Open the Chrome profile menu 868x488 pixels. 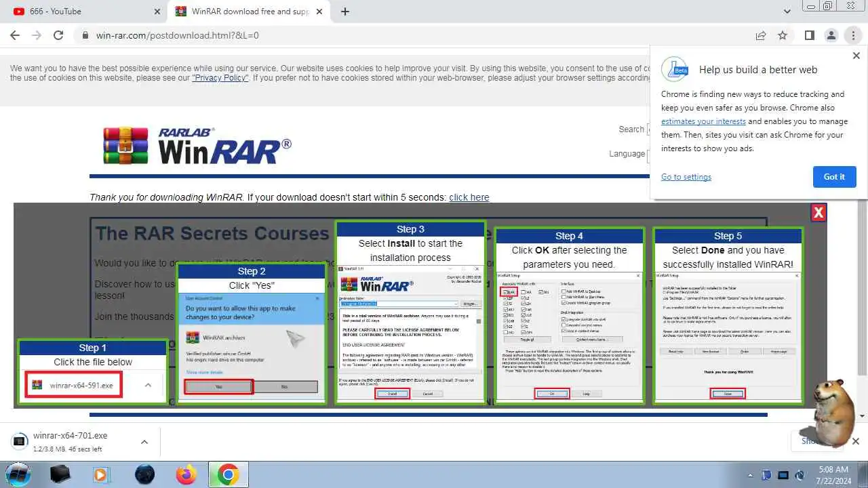[x=831, y=35]
